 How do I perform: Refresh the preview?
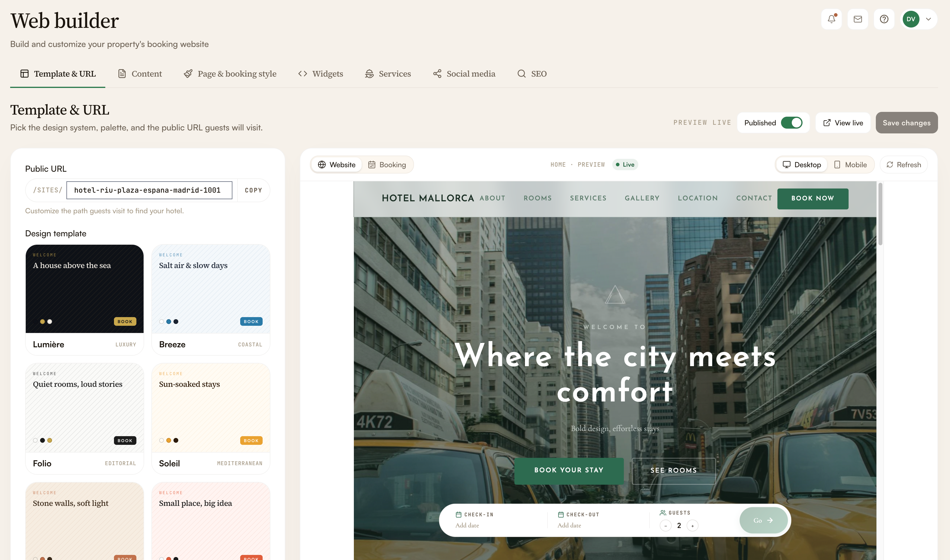(x=904, y=165)
